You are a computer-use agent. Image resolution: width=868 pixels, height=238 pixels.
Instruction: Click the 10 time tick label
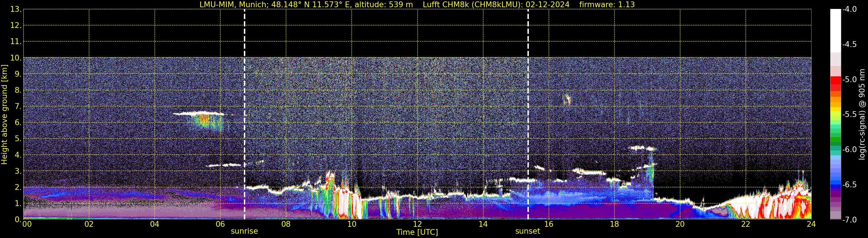pos(352,224)
